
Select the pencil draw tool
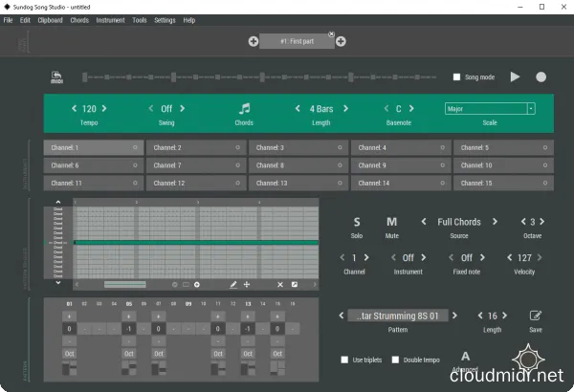[233, 284]
